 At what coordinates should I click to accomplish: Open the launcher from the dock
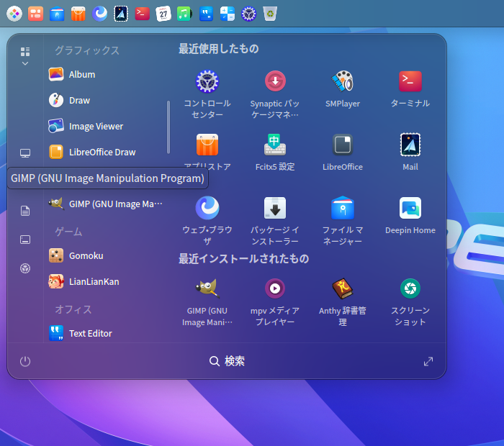[14, 14]
